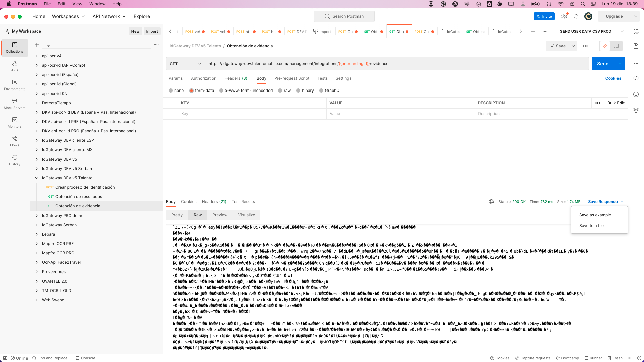644x362 pixels.
Task: Click the Bulk Edit link
Action: coord(615,103)
